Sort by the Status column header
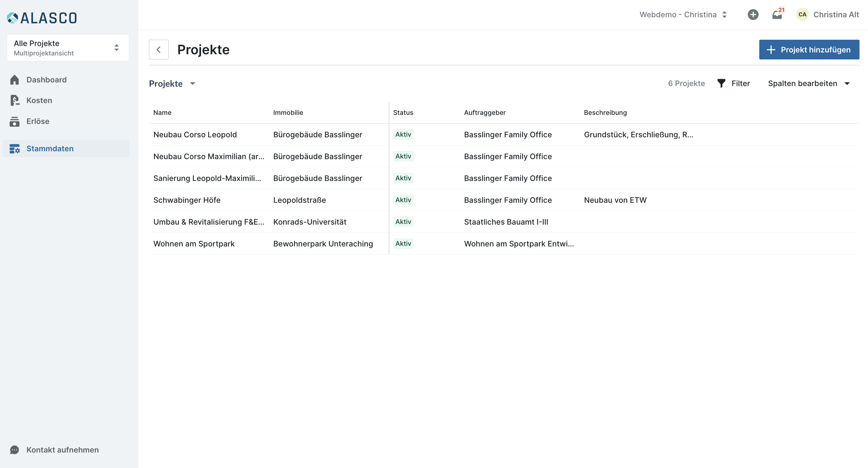 click(x=403, y=113)
